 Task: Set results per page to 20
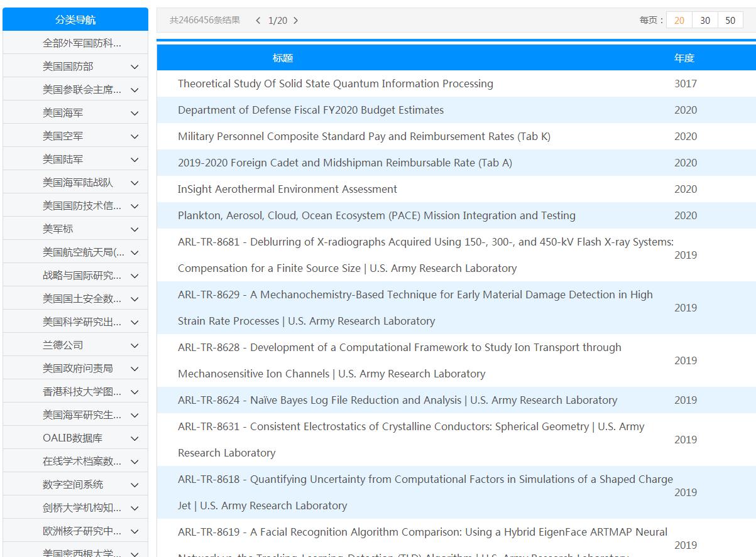point(679,21)
